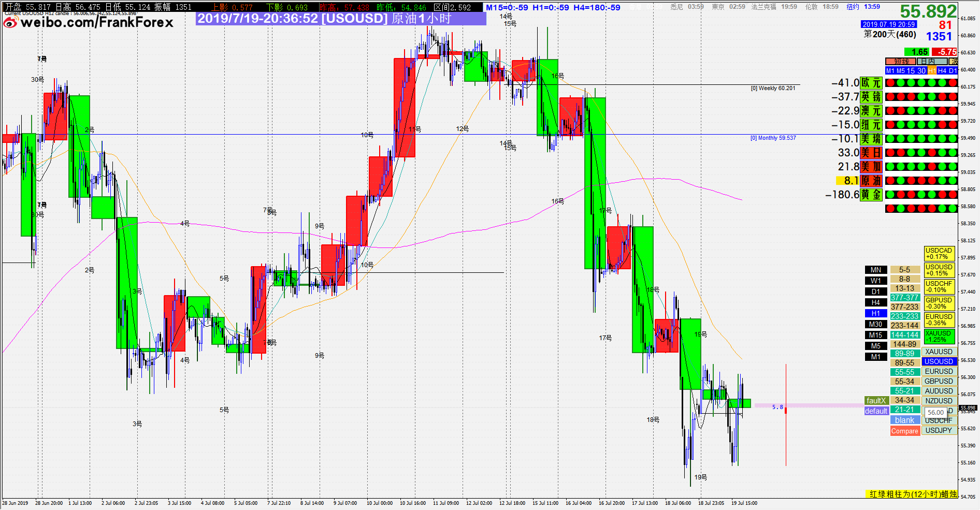The height and width of the screenshot is (510, 980).
Task: Click the 美瑞 row H4 green signal dot
Action: point(943,139)
